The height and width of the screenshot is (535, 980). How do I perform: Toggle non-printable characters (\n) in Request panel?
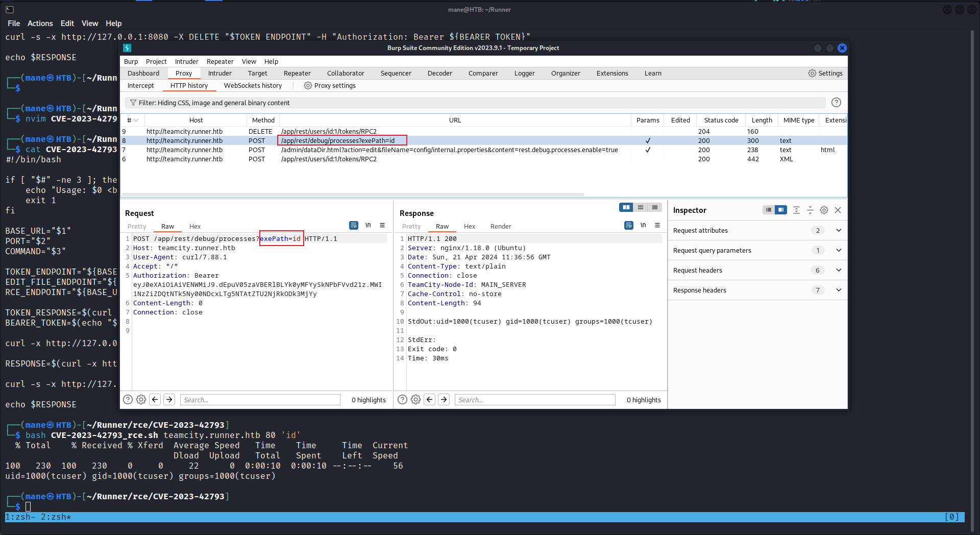coord(368,225)
